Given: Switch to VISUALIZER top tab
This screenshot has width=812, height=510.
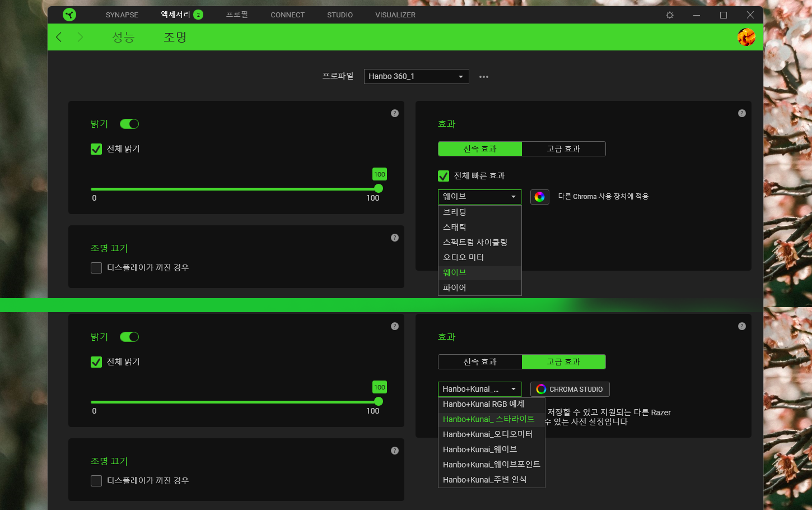Looking at the screenshot, I should pyautogui.click(x=395, y=15).
